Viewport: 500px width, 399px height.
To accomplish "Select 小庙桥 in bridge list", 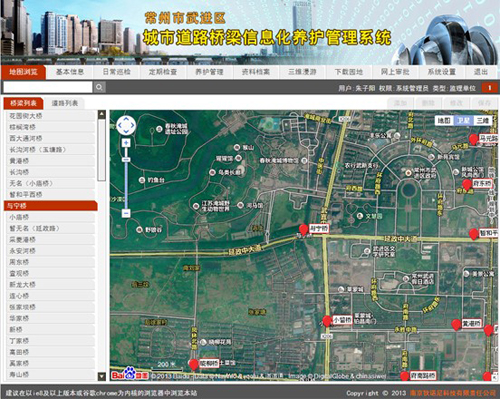I will [x=51, y=217].
